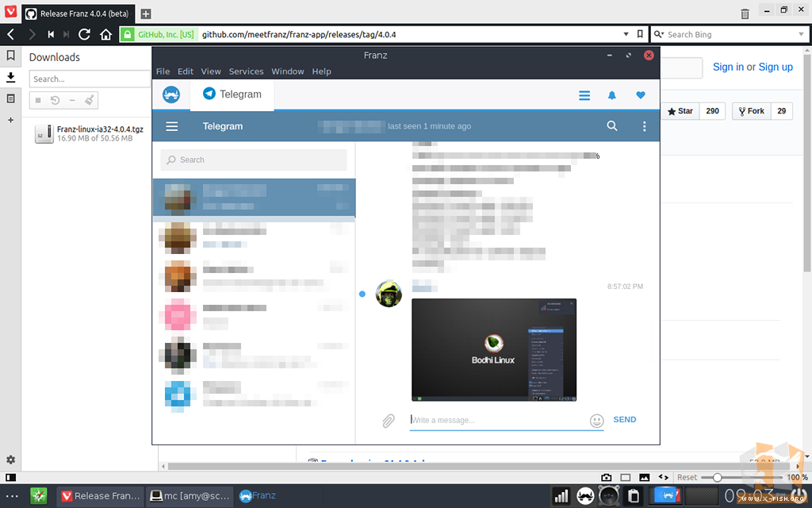This screenshot has width=812, height=508.
Task: Expand the search engine dropdown arrow
Action: click(801, 34)
